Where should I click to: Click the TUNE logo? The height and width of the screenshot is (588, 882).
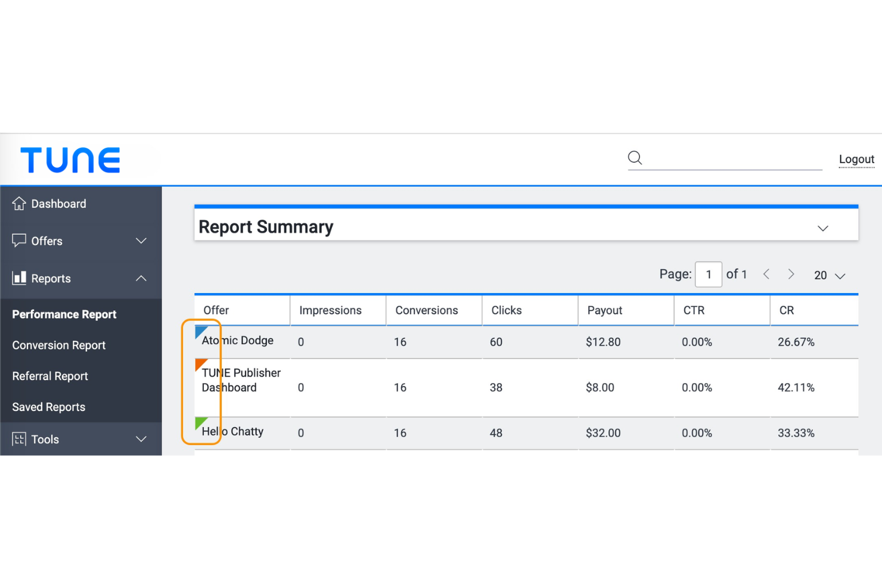tap(70, 159)
